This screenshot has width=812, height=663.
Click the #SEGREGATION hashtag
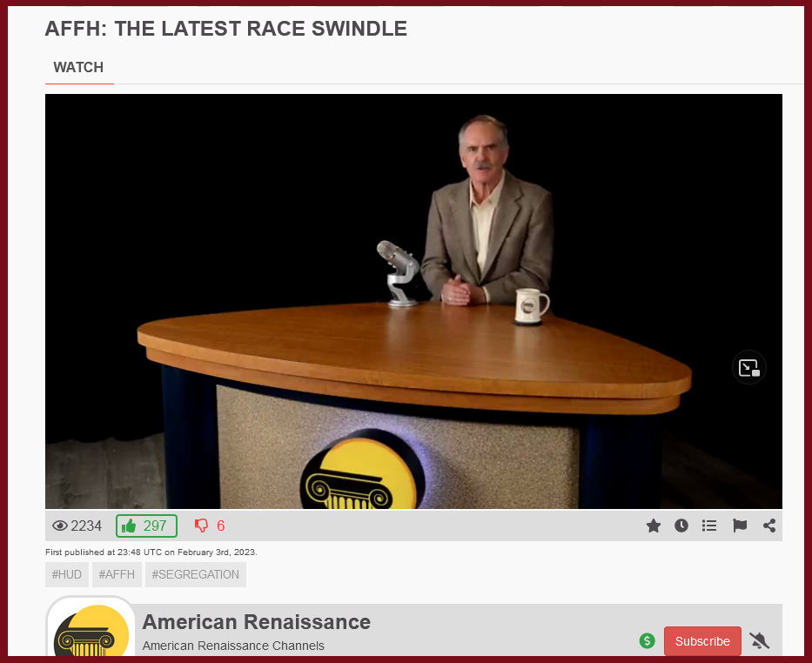pos(195,574)
